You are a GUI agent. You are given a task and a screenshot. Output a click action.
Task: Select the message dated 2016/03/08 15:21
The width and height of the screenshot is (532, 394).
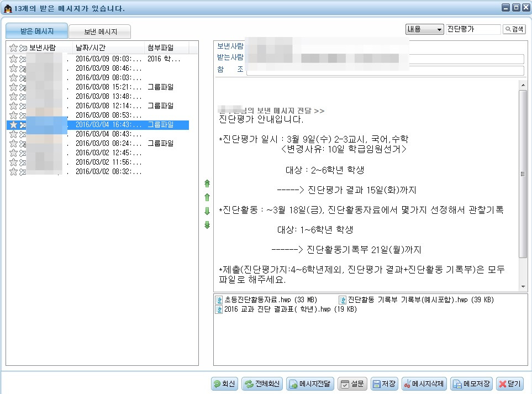[98, 87]
